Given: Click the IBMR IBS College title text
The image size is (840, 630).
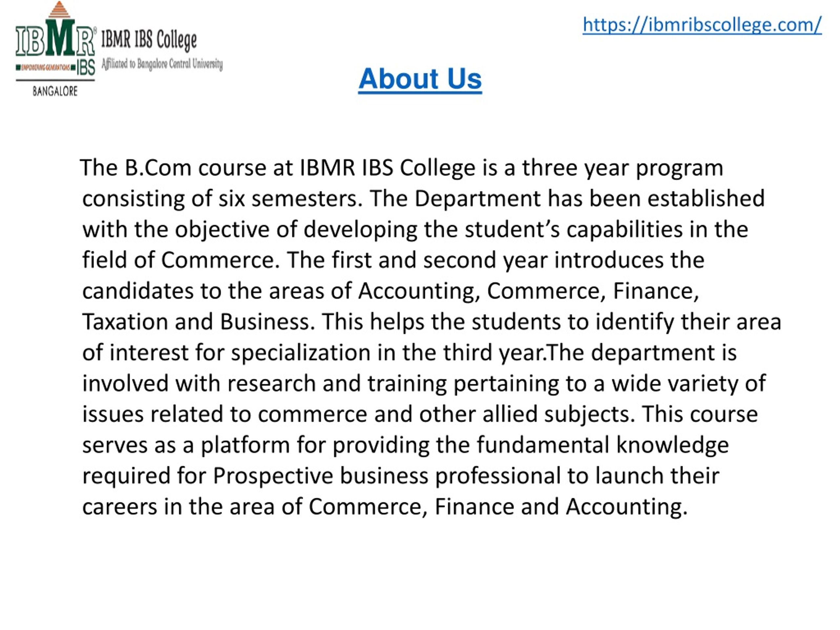Looking at the screenshot, I should pos(149,40).
